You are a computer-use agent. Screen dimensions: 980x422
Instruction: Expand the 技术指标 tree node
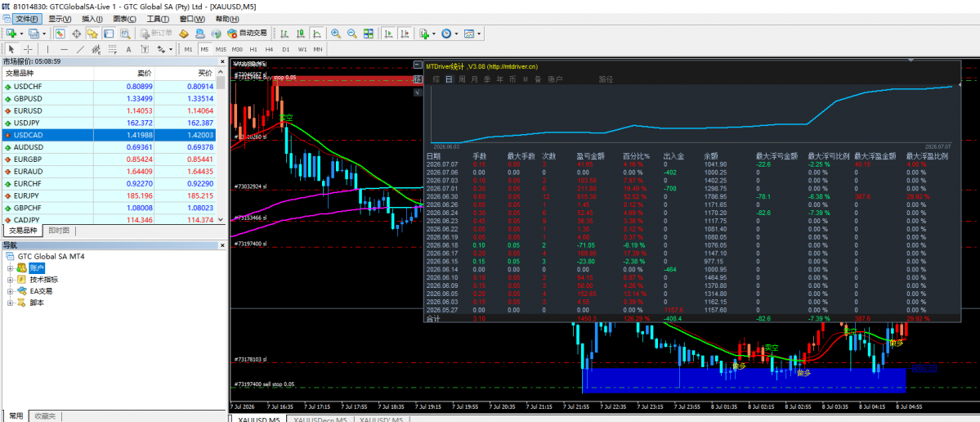pyautogui.click(x=11, y=280)
